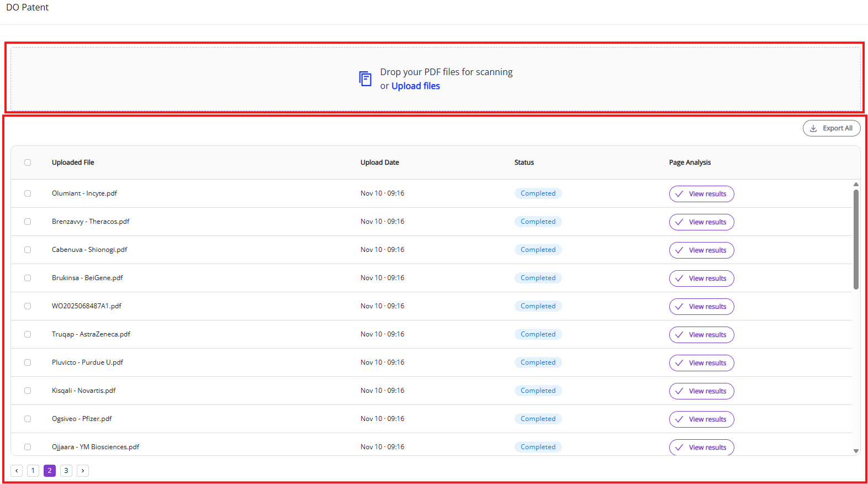This screenshot has width=868, height=484.
Task: Go to previous page using left chevron
Action: (17, 471)
